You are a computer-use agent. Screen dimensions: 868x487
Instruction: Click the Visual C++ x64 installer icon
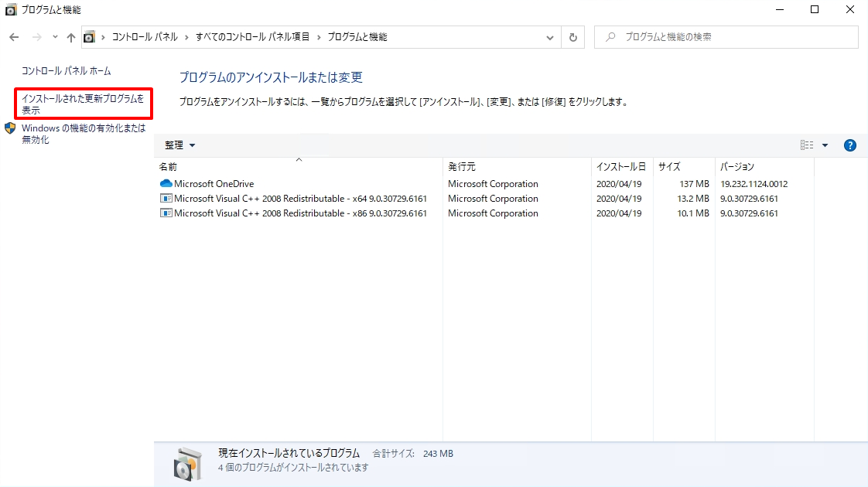[166, 198]
